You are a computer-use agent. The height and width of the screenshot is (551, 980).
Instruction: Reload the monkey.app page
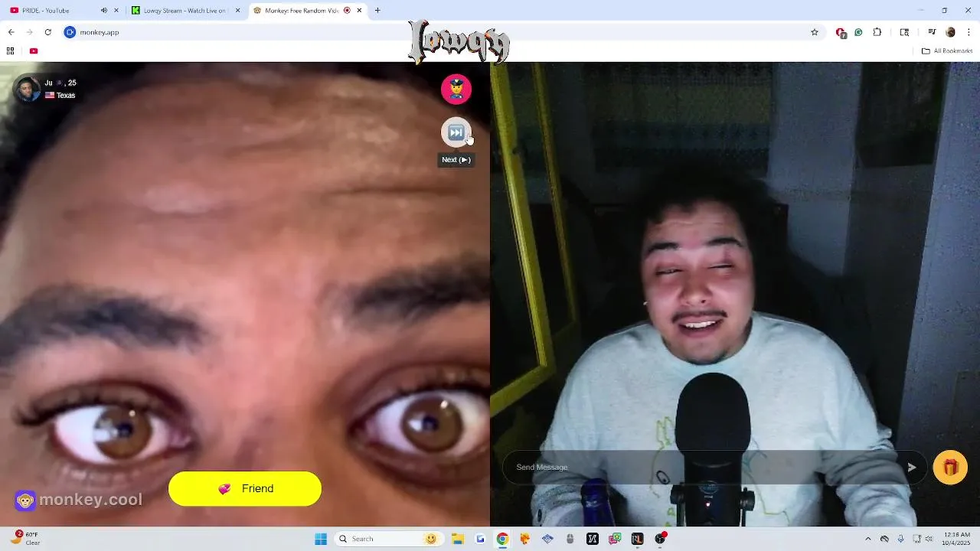coord(47,32)
